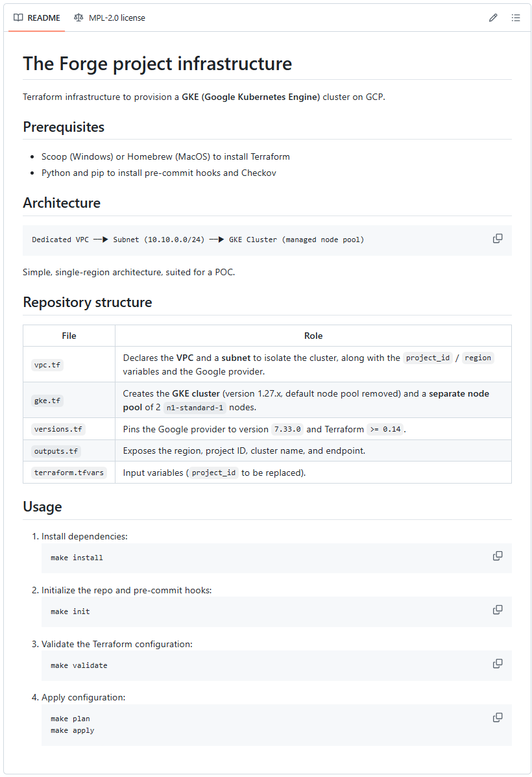This screenshot has width=532, height=777.
Task: Click the Python and pip prerequisite bullet
Action: point(158,173)
